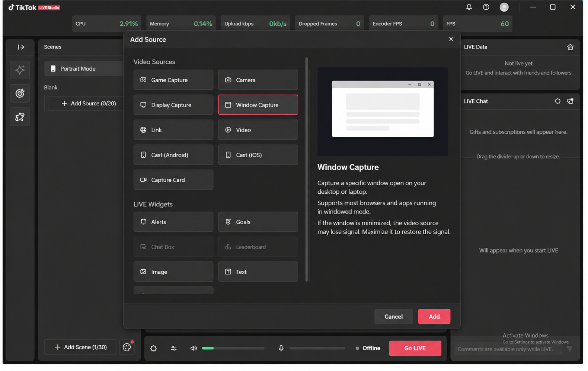This screenshot has width=588, height=371.
Task: Start streaming with Go LIVE
Action: tap(415, 348)
